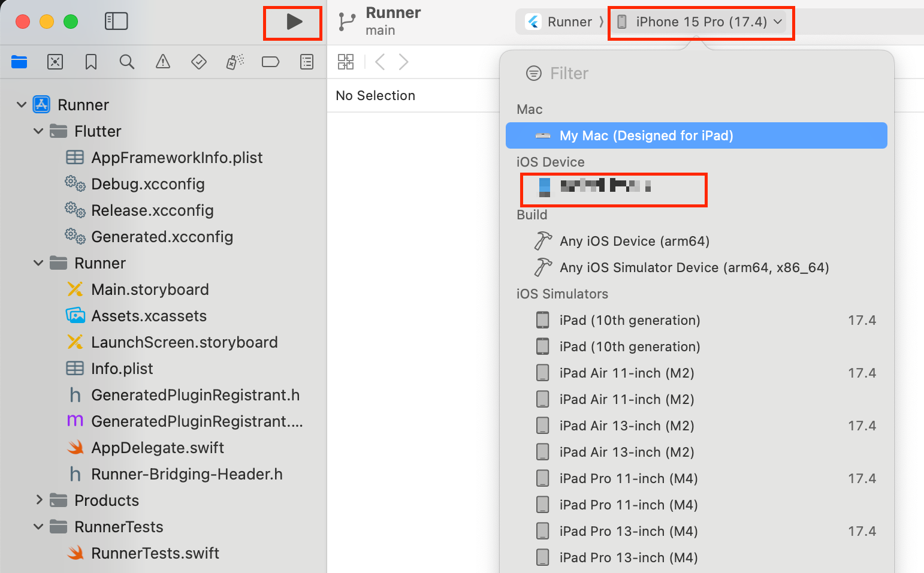924x573 pixels.
Task: Select the Runner scheme in toolbar
Action: (560, 22)
